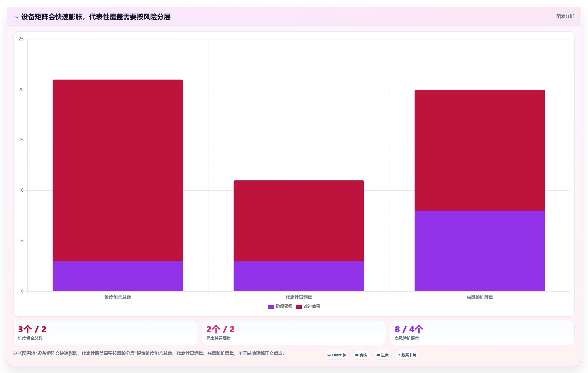Click the square icon inside 表格 chip
The width and height of the screenshot is (588, 373).
(x=357, y=355)
